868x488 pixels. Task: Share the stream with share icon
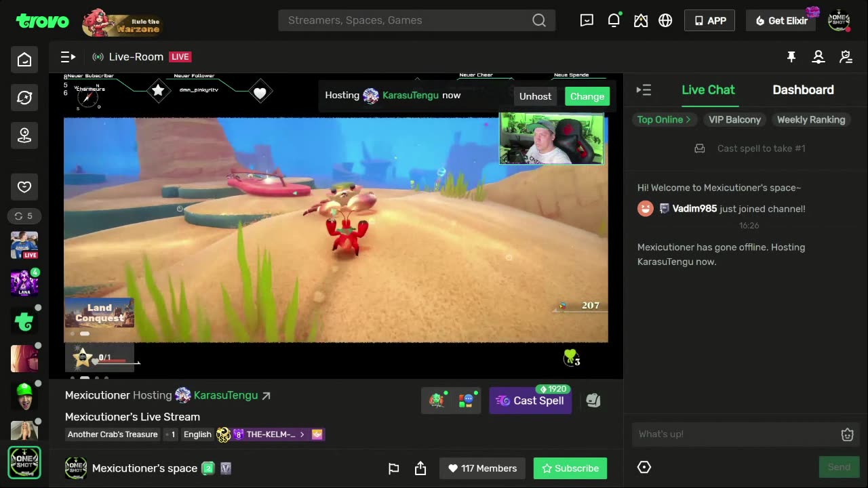coord(420,468)
